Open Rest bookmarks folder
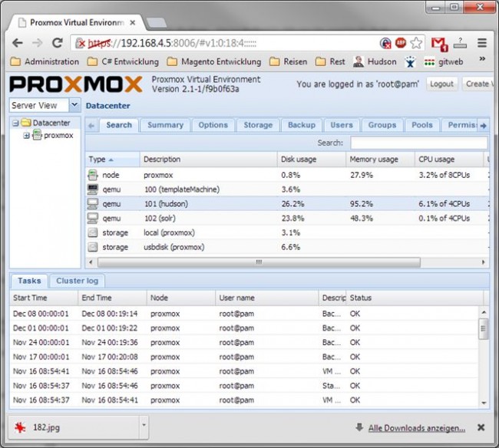This screenshot has height=448, width=499. pyautogui.click(x=330, y=61)
